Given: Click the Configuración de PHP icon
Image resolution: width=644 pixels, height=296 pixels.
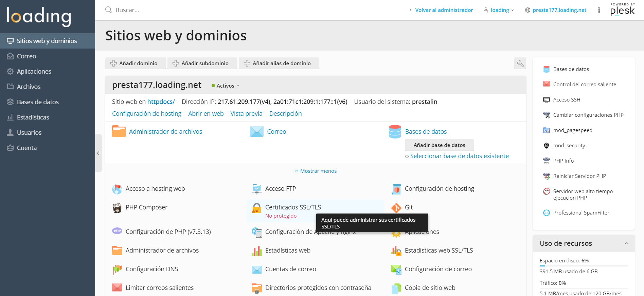Looking at the screenshot, I should [x=117, y=231].
